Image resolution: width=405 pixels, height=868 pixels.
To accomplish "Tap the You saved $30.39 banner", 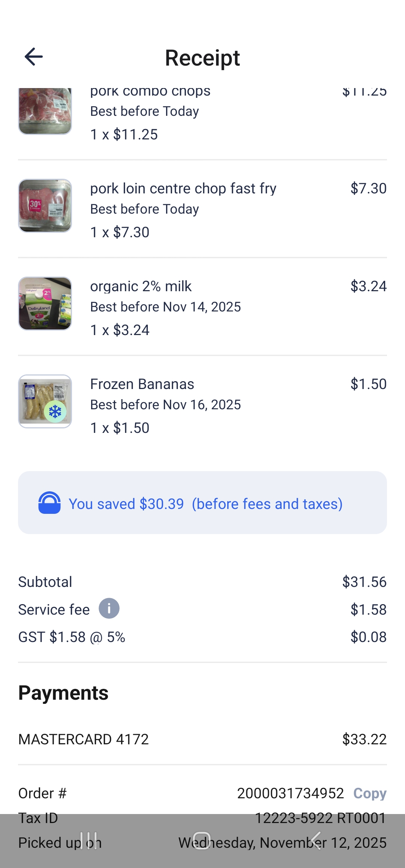I will 202,503.
